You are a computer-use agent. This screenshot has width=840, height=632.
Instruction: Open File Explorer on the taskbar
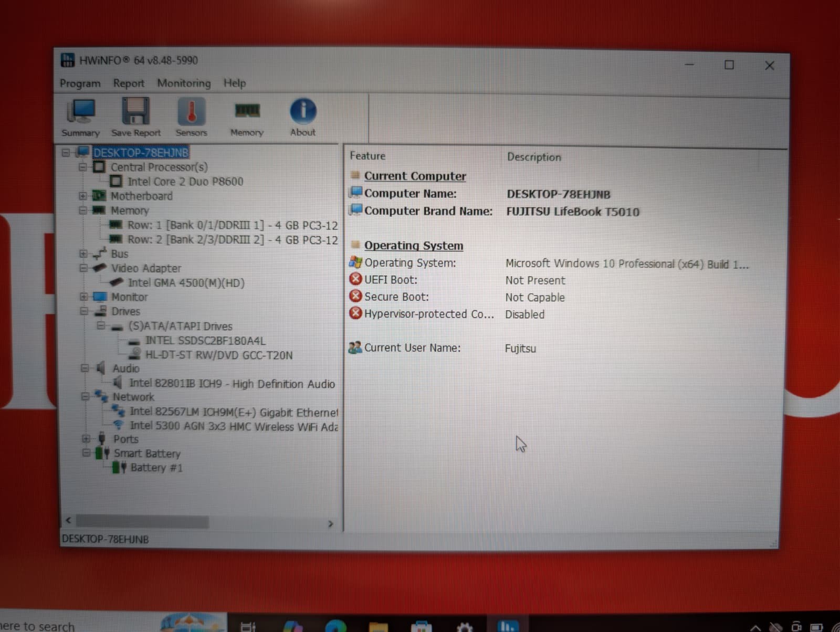(x=378, y=627)
